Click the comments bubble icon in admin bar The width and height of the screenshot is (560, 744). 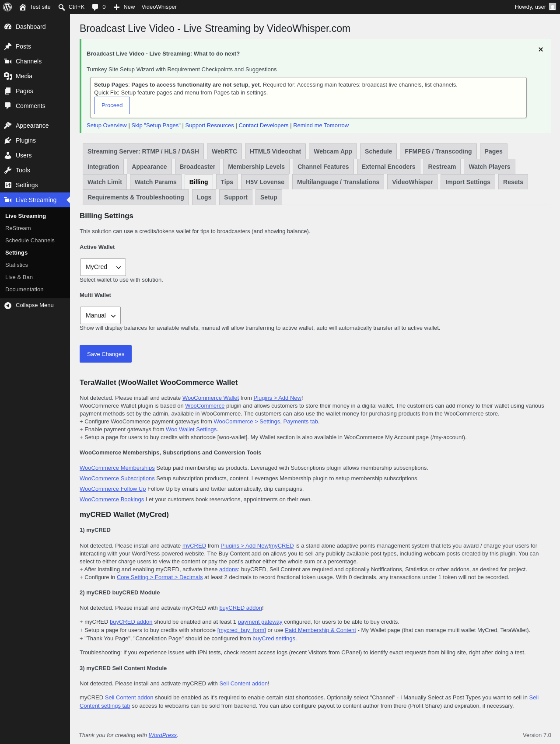point(95,7)
